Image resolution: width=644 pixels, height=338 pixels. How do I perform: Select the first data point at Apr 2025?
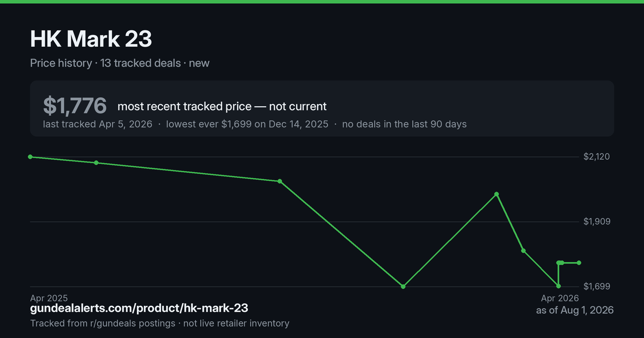[x=31, y=157]
